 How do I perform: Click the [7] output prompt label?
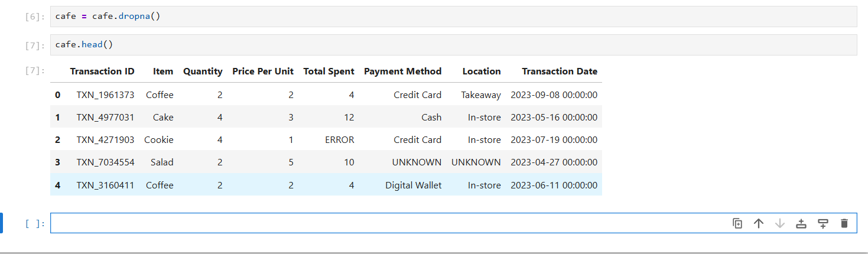[x=35, y=71]
